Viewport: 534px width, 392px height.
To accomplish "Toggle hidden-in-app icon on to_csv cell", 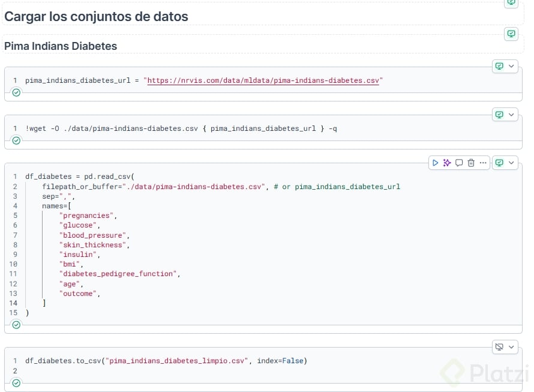I will point(499,347).
